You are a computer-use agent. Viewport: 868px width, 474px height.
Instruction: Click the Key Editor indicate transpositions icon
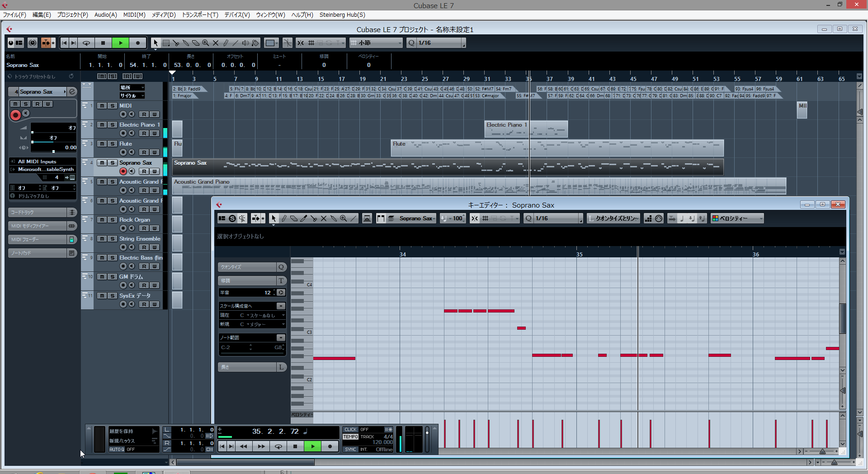coord(367,218)
